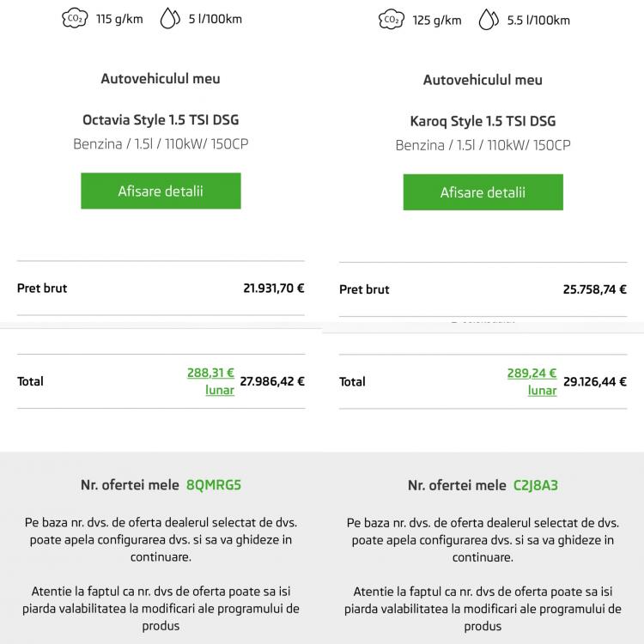Click the 5 l/100km consumption value
Image resolution: width=644 pixels, height=644 pixels.
point(215,19)
